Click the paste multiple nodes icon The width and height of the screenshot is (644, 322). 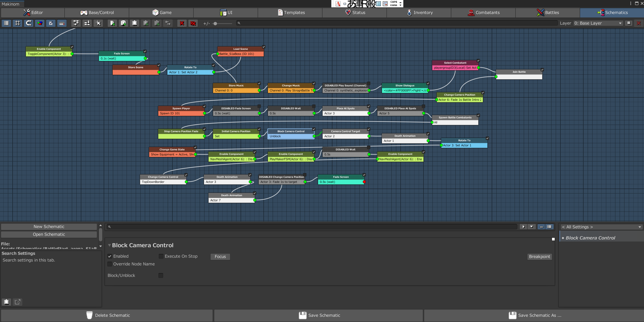pos(157,23)
